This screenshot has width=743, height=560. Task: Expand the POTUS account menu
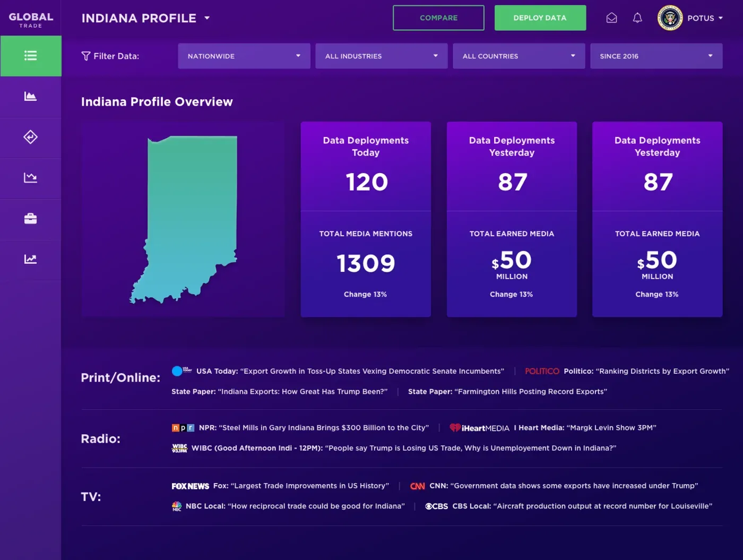705,18
